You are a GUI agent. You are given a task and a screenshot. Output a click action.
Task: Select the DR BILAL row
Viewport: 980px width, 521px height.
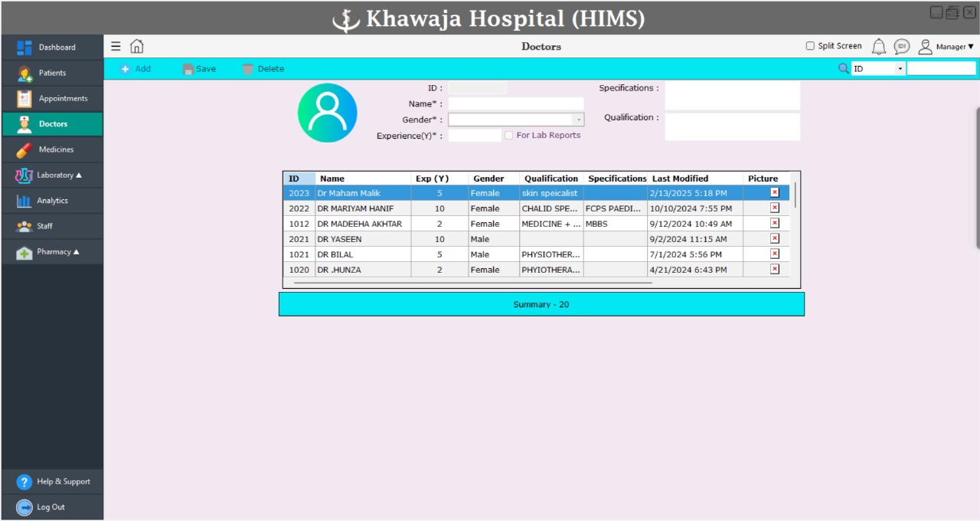537,254
